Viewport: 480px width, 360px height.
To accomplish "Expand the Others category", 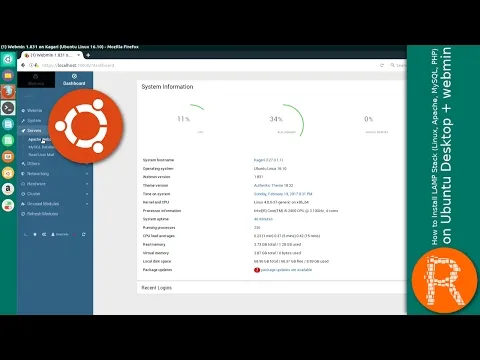I will (x=33, y=164).
